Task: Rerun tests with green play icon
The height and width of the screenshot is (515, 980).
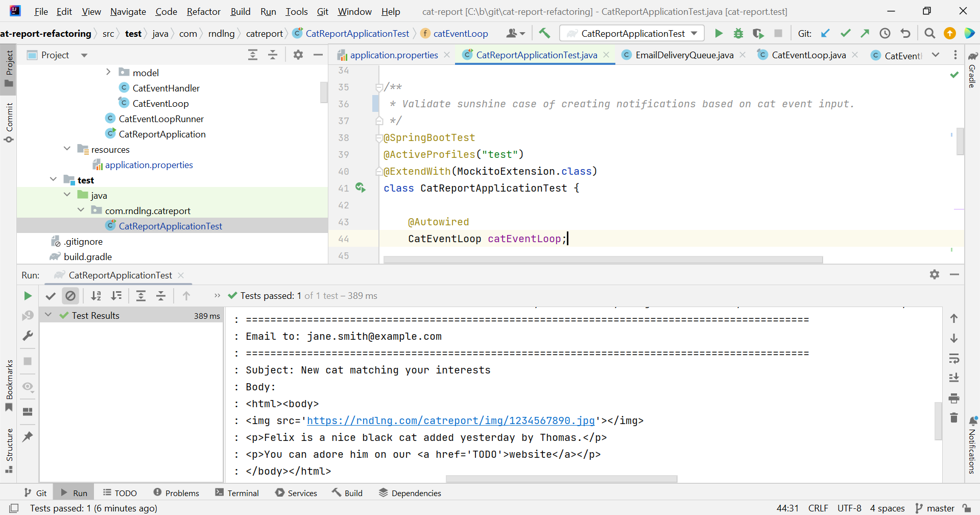Action: coord(28,296)
